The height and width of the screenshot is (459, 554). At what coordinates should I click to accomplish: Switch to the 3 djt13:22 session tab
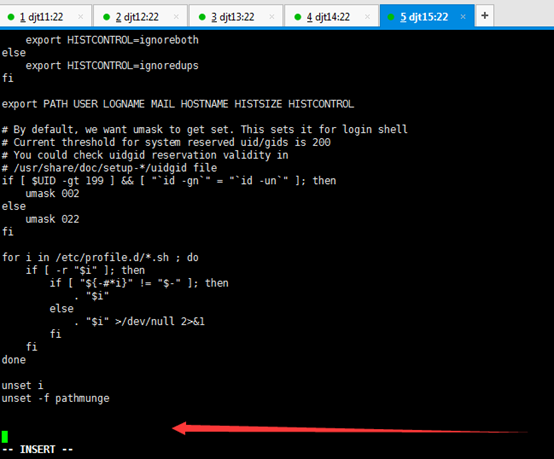[236, 16]
